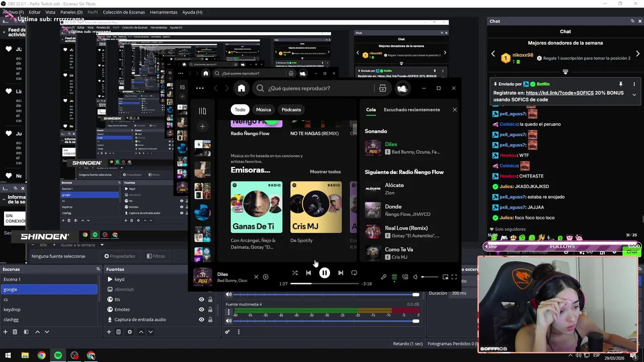The image size is (644, 362).
Task: Toggle lock on the tts source
Action: pos(210,300)
